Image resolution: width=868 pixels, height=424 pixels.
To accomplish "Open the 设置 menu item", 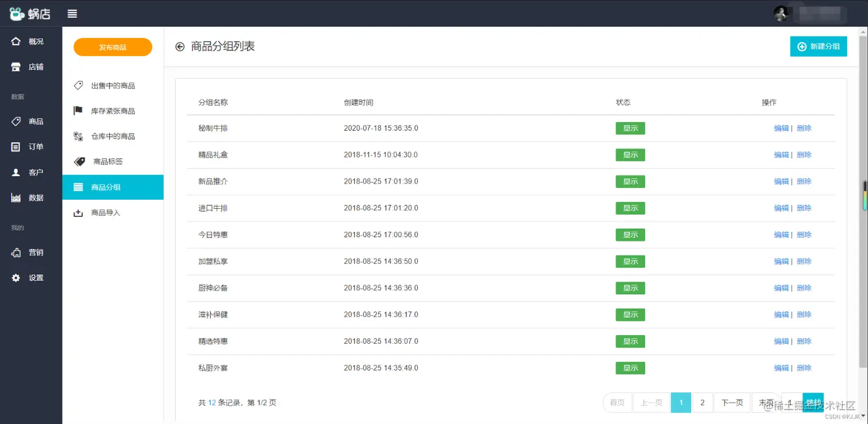I will coord(31,278).
